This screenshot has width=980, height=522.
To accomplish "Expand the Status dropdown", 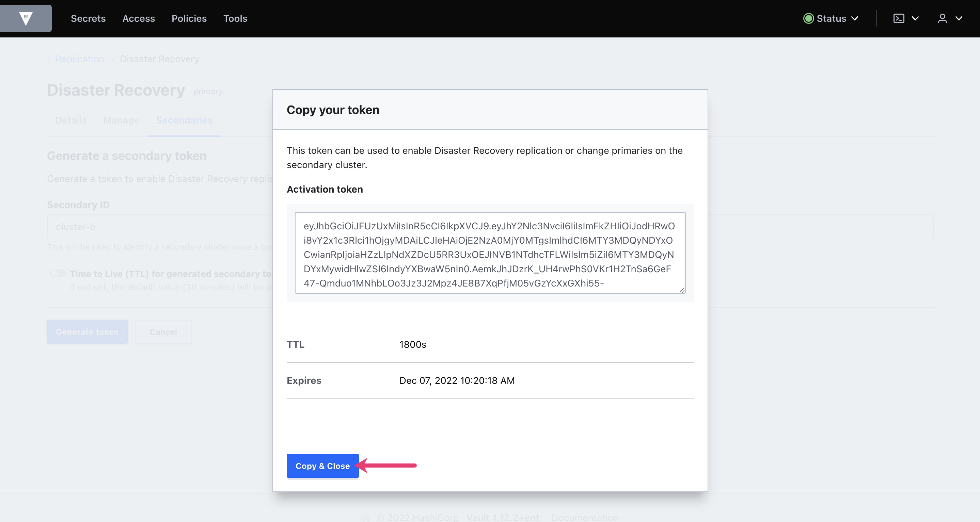I will point(855,18).
